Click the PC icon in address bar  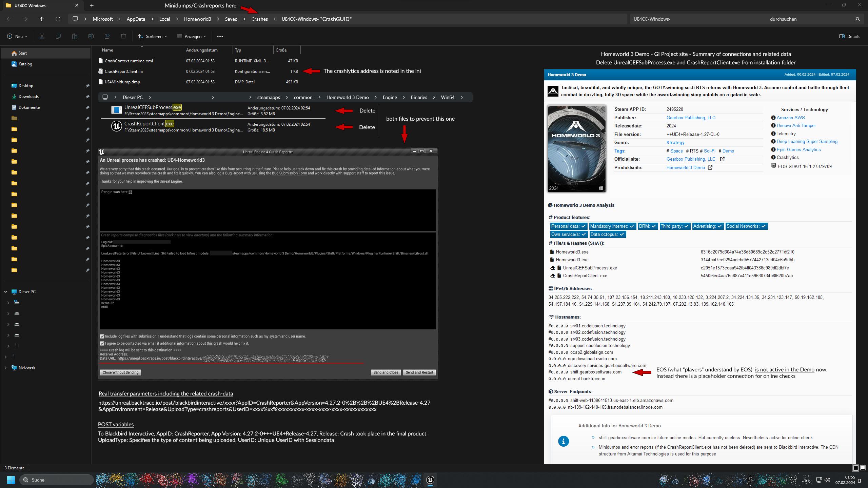tap(75, 19)
